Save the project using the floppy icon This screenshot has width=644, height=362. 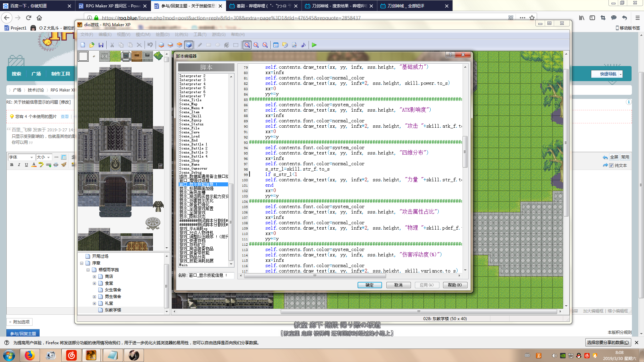[x=101, y=45]
